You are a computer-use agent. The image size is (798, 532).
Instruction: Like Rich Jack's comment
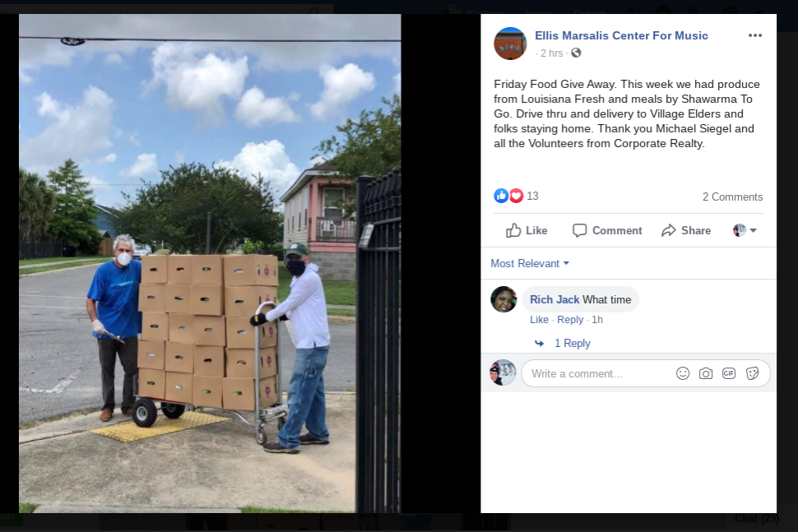(x=539, y=319)
